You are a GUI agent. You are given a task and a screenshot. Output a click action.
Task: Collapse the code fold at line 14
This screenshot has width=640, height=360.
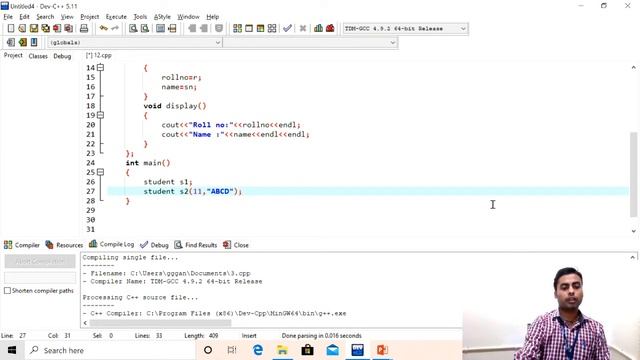[x=100, y=67]
